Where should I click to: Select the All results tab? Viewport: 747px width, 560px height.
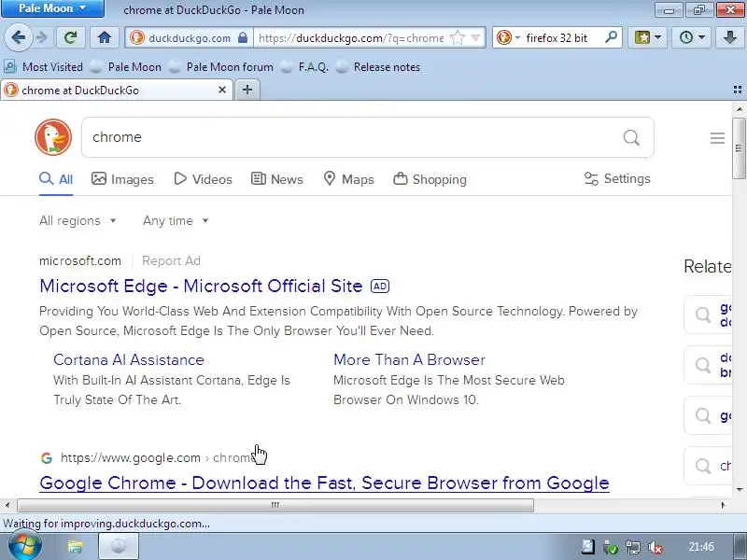[x=56, y=179]
